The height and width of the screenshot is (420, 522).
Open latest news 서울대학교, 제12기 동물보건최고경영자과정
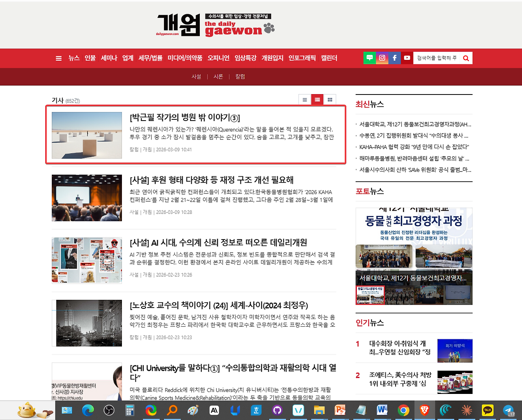415,124
